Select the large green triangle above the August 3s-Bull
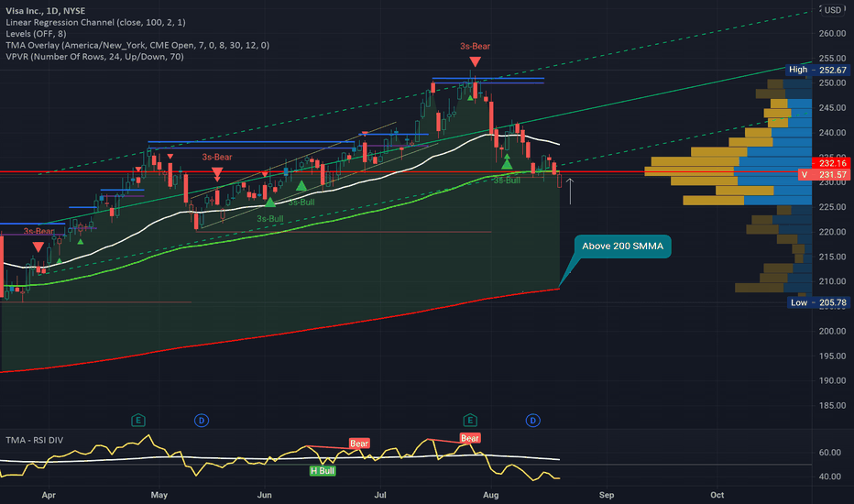This screenshot has height=504, width=854. click(x=507, y=163)
